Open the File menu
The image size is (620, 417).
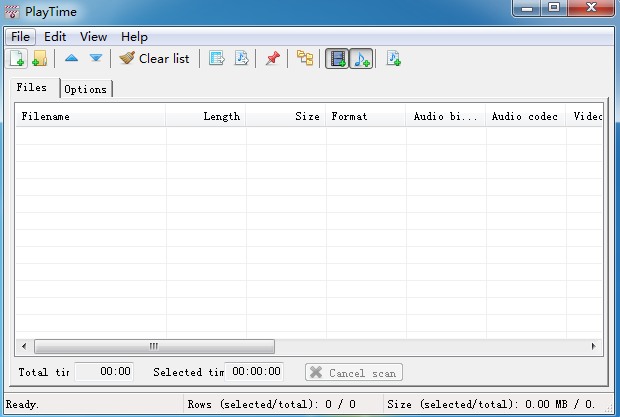point(21,37)
